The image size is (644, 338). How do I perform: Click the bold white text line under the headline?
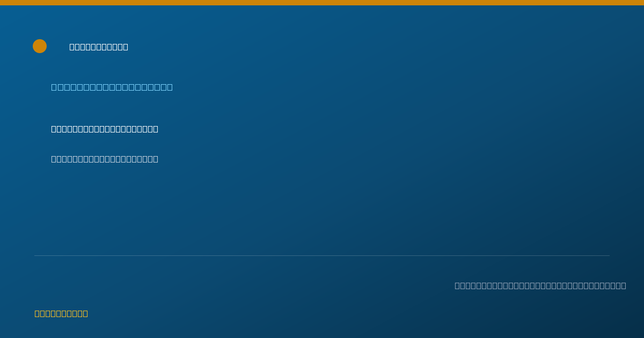tap(105, 129)
